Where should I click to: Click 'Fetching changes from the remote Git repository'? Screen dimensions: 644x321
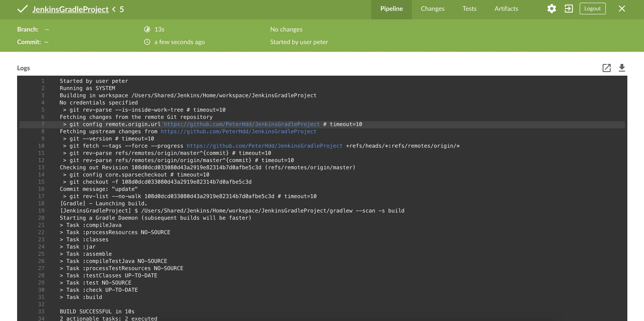136,117
